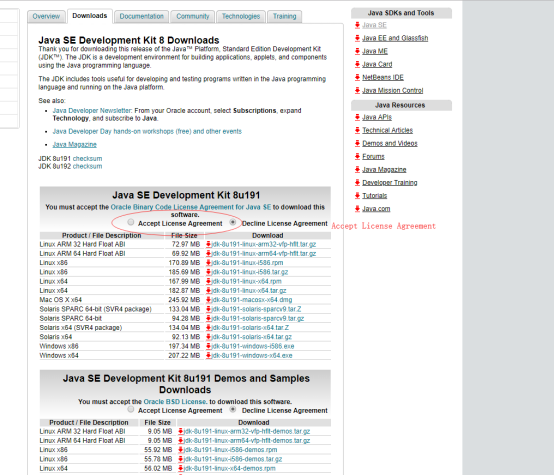Select Accept License Agreement for JDK 8u191
The height and width of the screenshot is (475, 554).
131,222
